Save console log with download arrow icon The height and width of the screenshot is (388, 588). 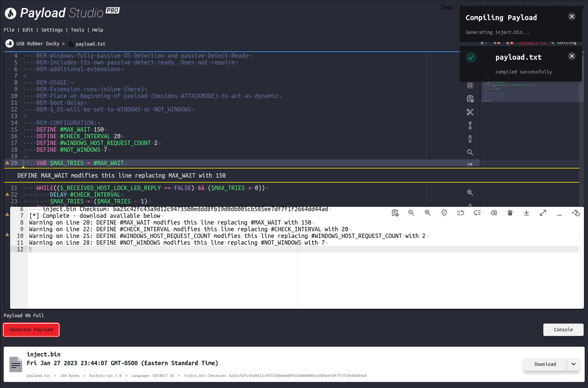527,213
